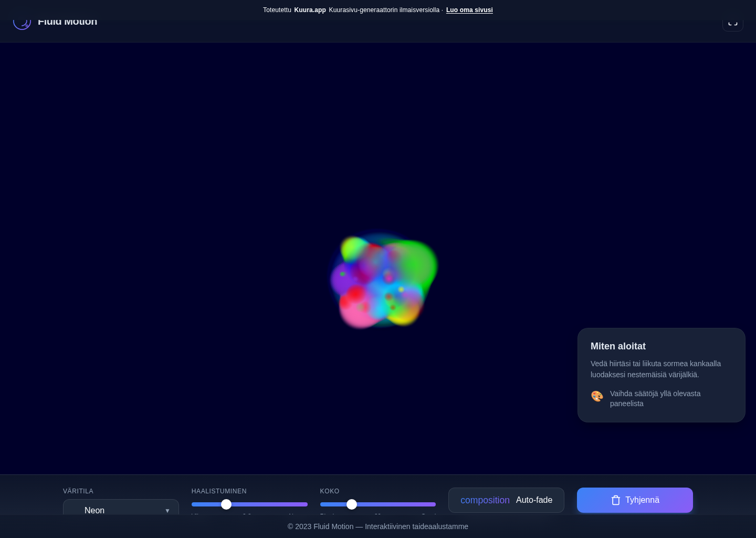Set the Haalistuminen slider to its maximum end
Screen dimensions: 756x538
click(307, 504)
